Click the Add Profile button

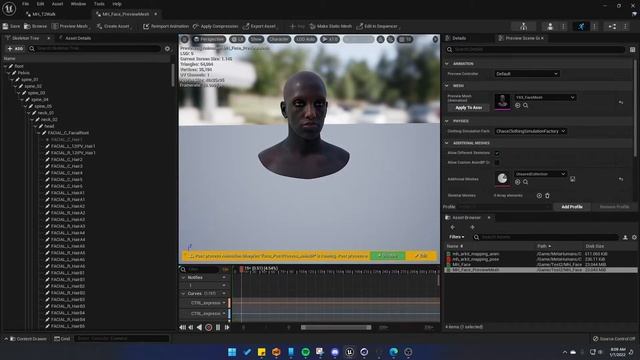tap(572, 207)
